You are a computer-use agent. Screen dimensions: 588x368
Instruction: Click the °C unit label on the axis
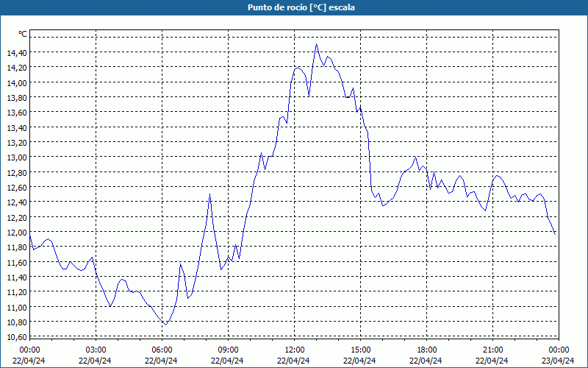[23, 34]
